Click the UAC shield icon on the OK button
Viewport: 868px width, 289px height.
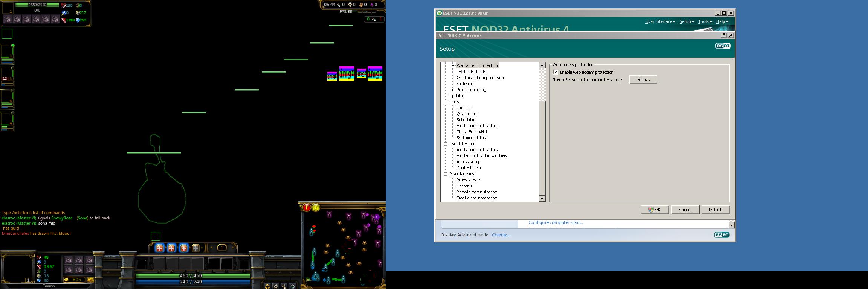(651, 210)
